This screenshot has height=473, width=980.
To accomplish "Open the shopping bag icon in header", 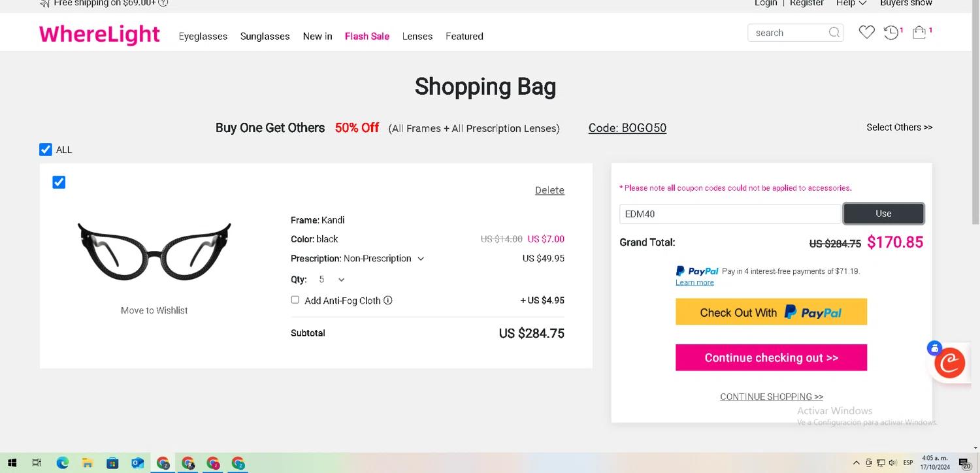I will [919, 32].
